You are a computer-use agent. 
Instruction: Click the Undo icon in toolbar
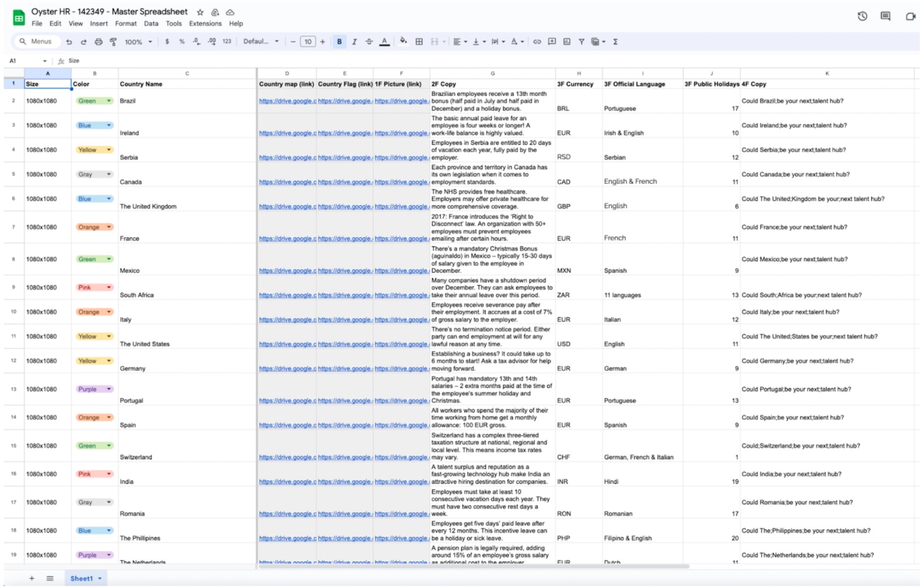(69, 42)
